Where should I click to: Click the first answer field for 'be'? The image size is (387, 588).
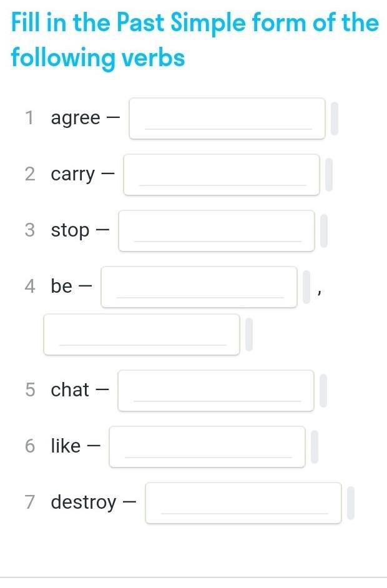[x=199, y=287]
